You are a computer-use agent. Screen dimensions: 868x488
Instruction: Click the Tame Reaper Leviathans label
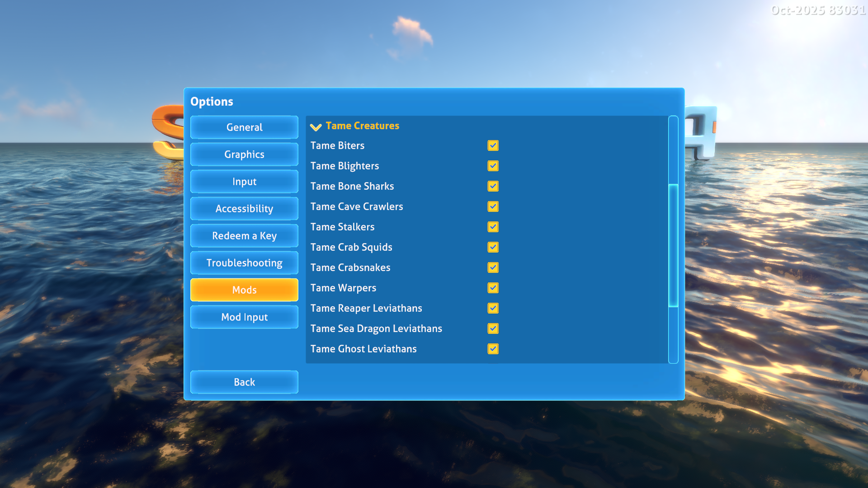(x=366, y=308)
